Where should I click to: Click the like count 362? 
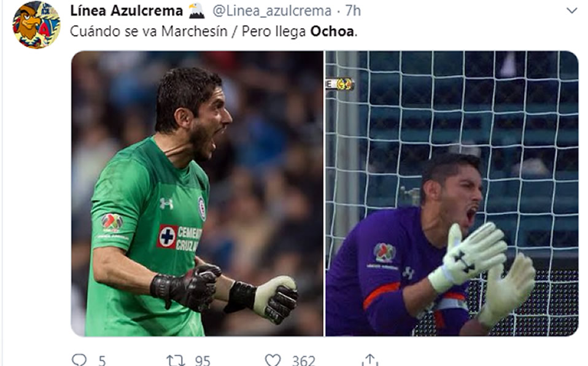(x=303, y=360)
